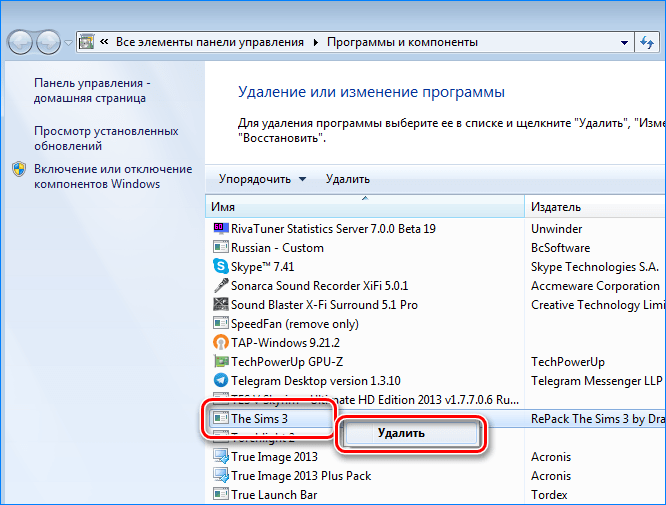Click the RivaTuner Statistics Server program icon
This screenshot has width=666, height=505.
(221, 229)
